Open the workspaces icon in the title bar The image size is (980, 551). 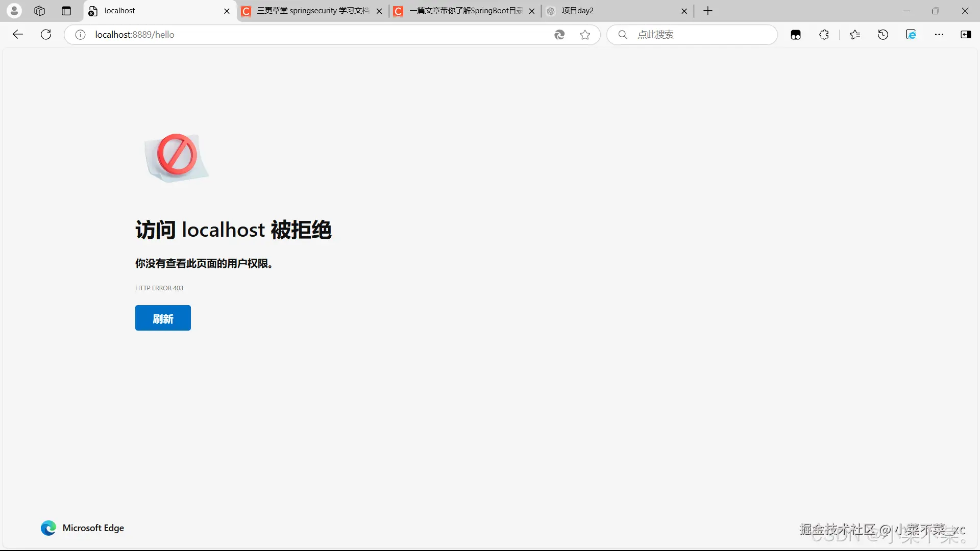coord(40,11)
